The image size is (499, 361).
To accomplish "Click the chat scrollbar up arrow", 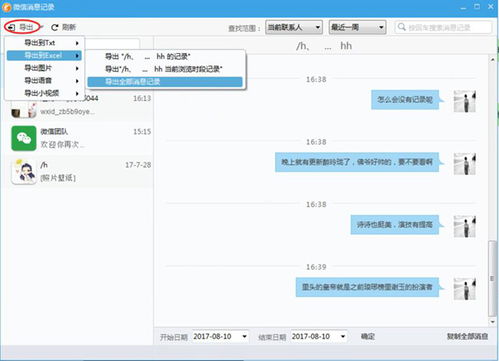I will (x=492, y=59).
